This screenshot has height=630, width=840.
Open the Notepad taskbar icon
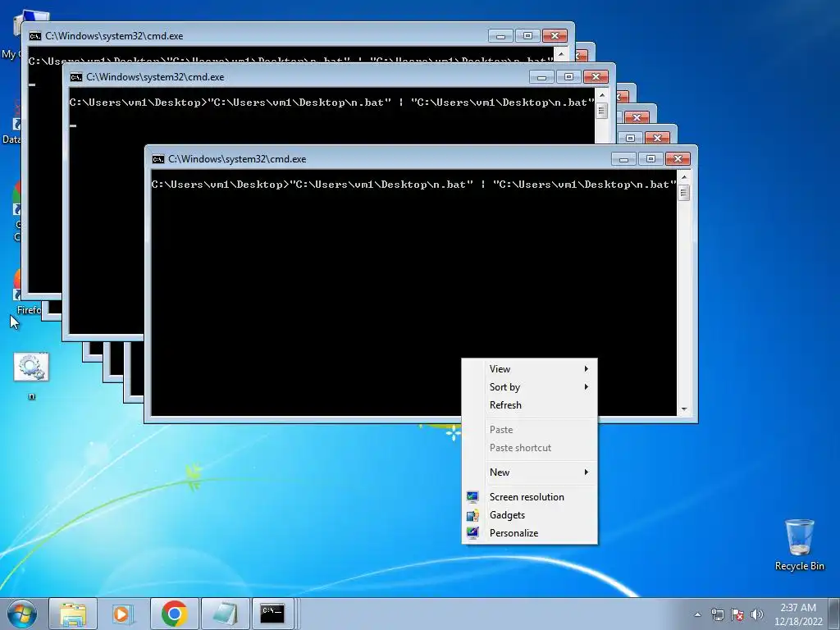pyautogui.click(x=225, y=614)
